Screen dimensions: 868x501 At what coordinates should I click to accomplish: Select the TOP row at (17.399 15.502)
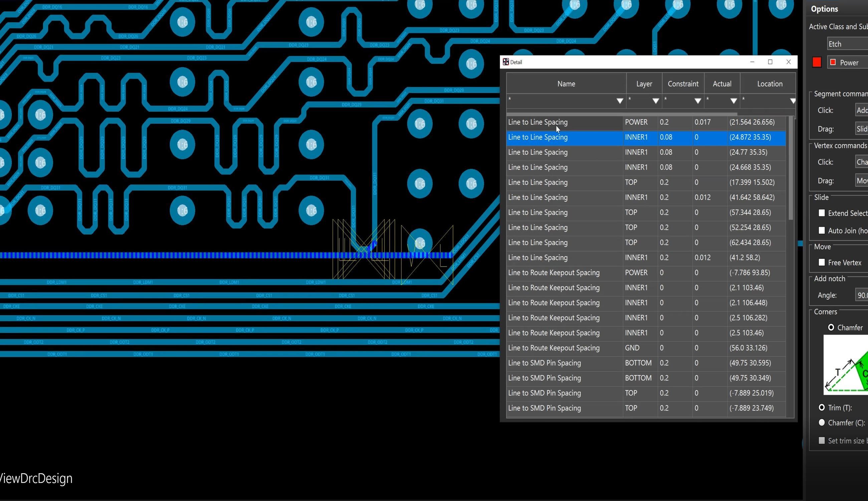coord(646,182)
